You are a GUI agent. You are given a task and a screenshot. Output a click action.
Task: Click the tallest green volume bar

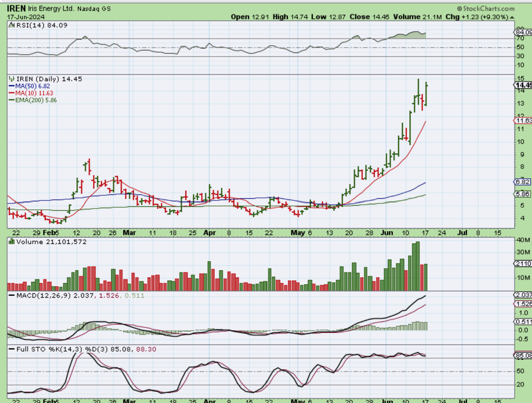pyautogui.click(x=418, y=266)
